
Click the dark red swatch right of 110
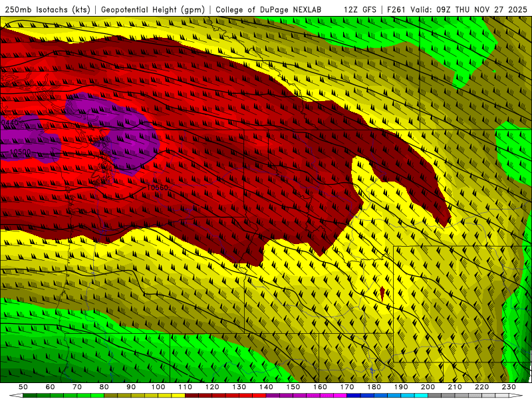pos(192,396)
